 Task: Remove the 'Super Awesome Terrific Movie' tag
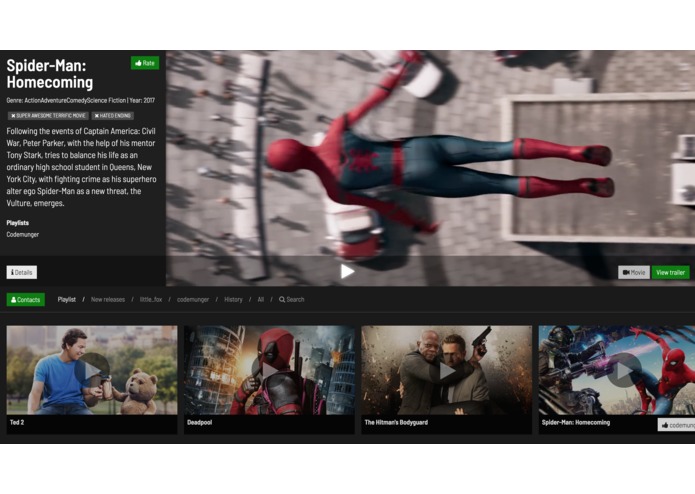[x=13, y=116]
